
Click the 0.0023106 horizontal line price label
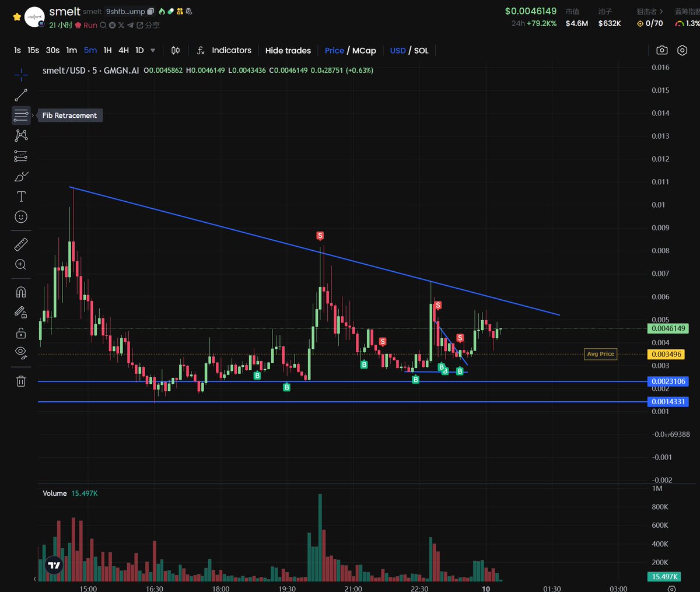coord(668,381)
